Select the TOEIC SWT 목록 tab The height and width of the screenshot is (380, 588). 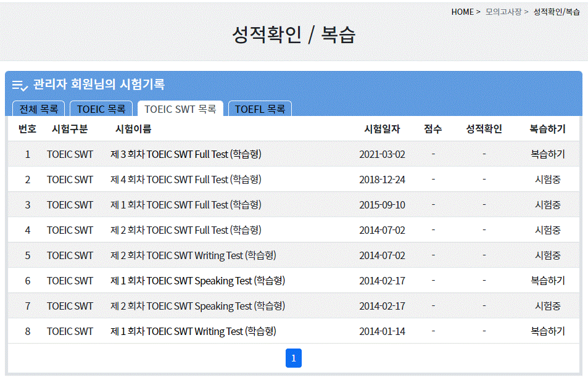(x=180, y=109)
